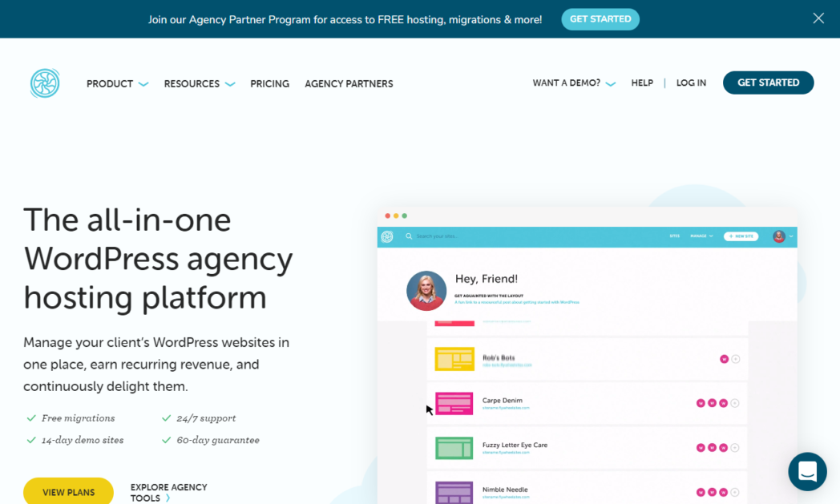The width and height of the screenshot is (840, 504).
Task: Expand PRODUCT dropdown chevron
Action: pyautogui.click(x=143, y=84)
